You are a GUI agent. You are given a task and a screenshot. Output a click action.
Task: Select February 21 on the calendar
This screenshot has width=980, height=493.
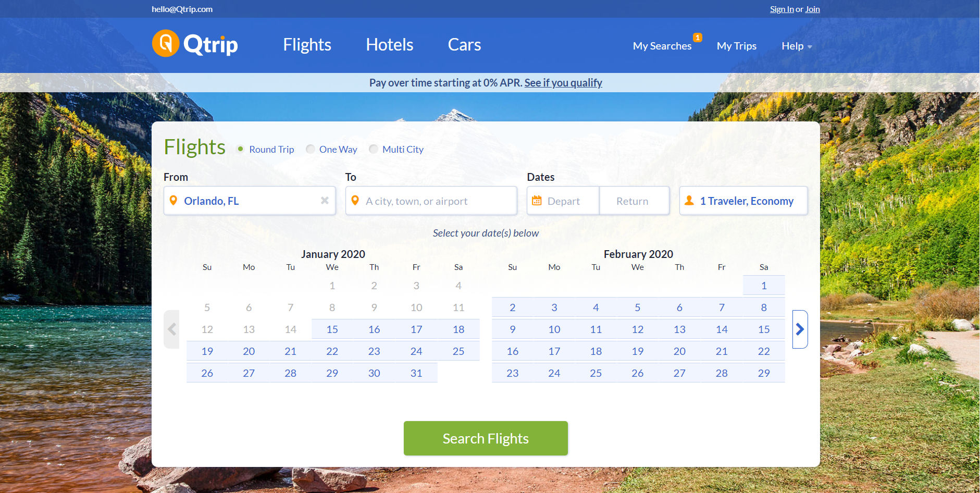click(x=722, y=351)
